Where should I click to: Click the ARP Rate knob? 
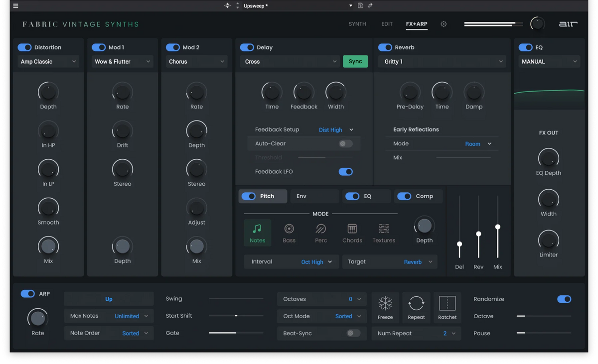pyautogui.click(x=38, y=318)
